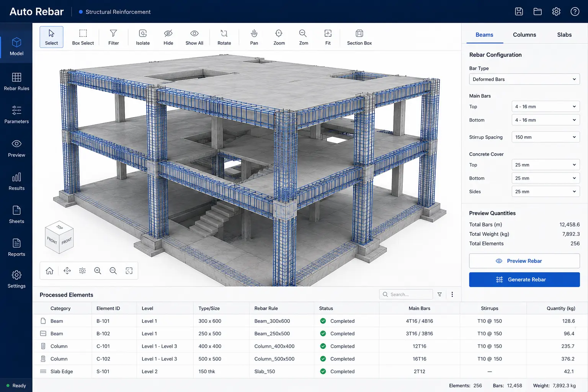Screen dimensions: 588x392
Task: Open Settings in the left sidebar
Action: tap(16, 279)
